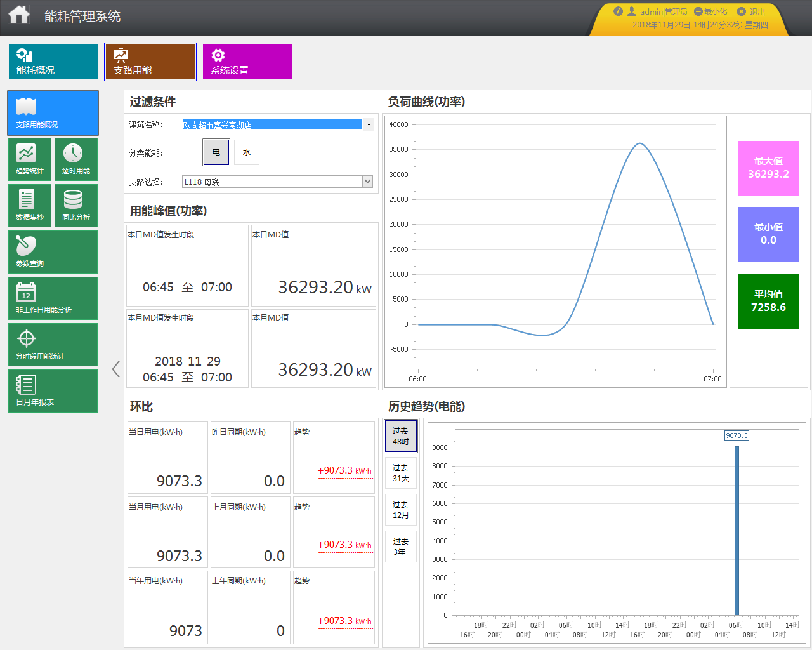Screen dimensions: 812x650
Task: Switch to 能耗概况 tab
Action: [x=53, y=62]
